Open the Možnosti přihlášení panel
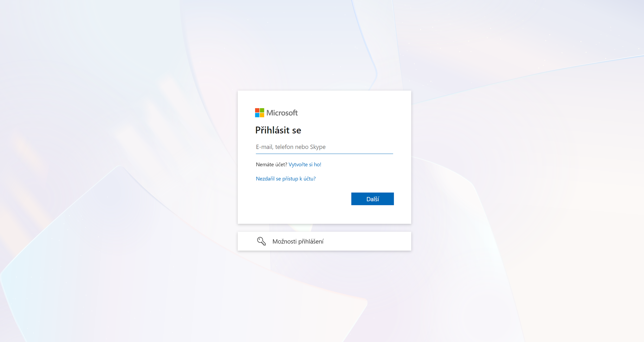 point(324,241)
